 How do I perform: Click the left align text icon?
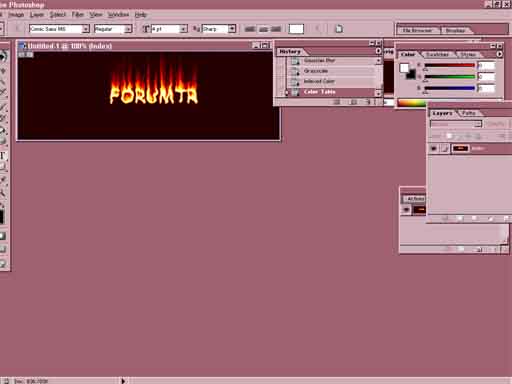coord(250,29)
